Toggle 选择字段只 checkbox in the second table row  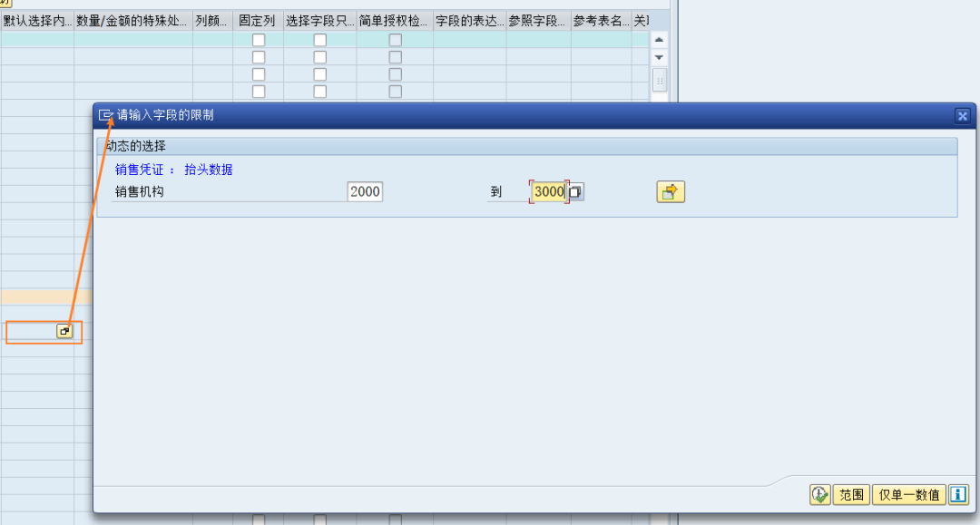(320, 57)
